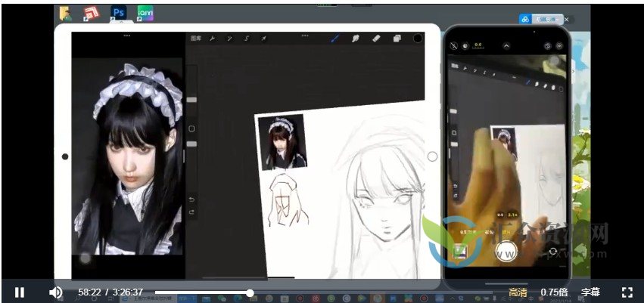
Task: Open the 0.75倍 playback speed menu
Action: 554,292
